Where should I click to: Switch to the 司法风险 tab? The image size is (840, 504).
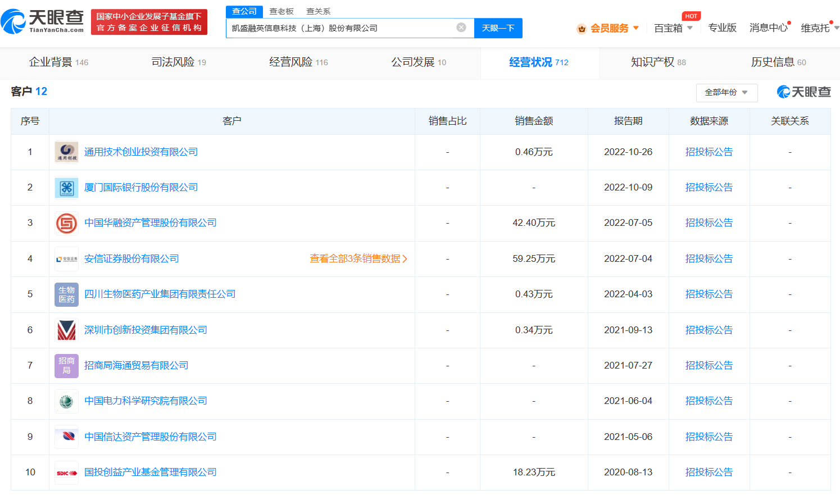[x=179, y=62]
